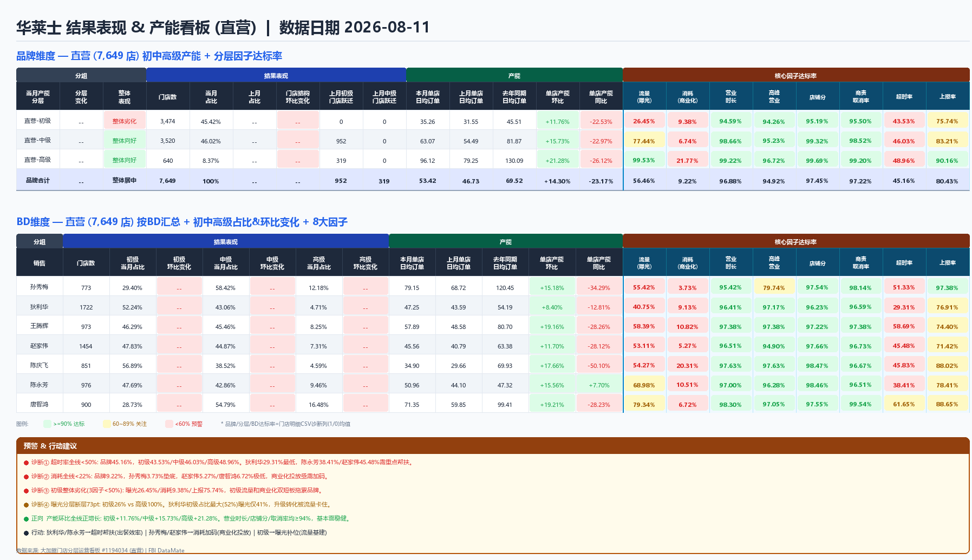This screenshot has height=560, width=972.
Task: Click 产能 group header in BD维度 table
Action: tap(506, 242)
